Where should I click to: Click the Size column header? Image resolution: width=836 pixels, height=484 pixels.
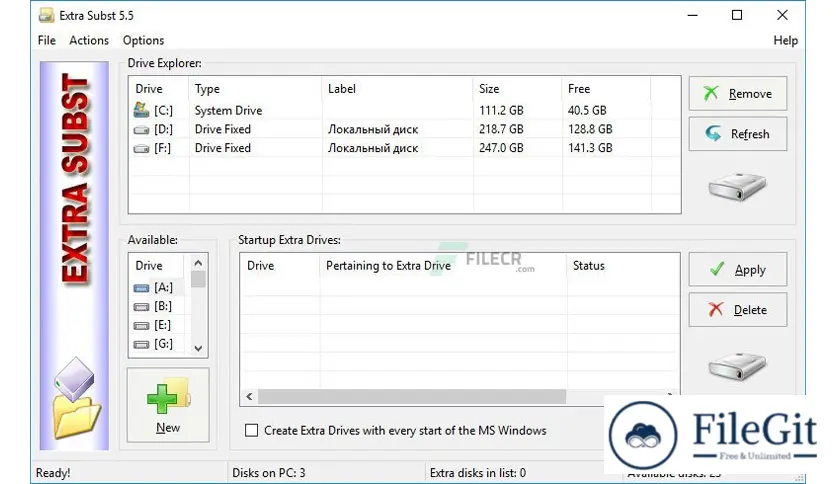tap(517, 88)
